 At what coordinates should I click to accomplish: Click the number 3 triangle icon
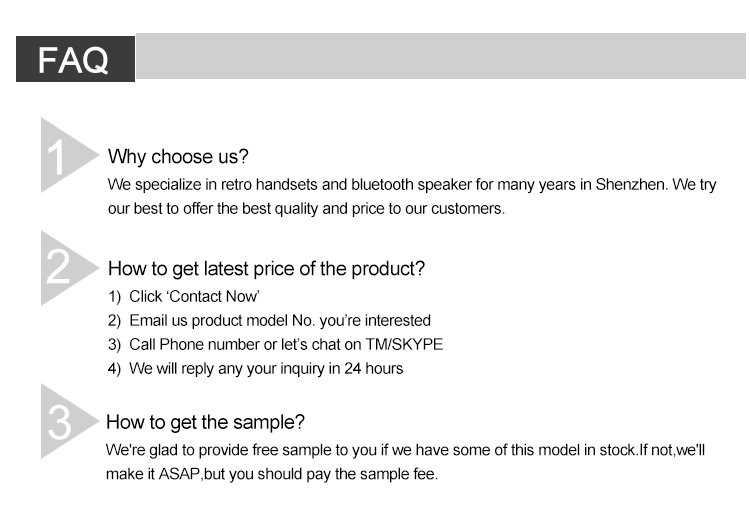(x=69, y=421)
